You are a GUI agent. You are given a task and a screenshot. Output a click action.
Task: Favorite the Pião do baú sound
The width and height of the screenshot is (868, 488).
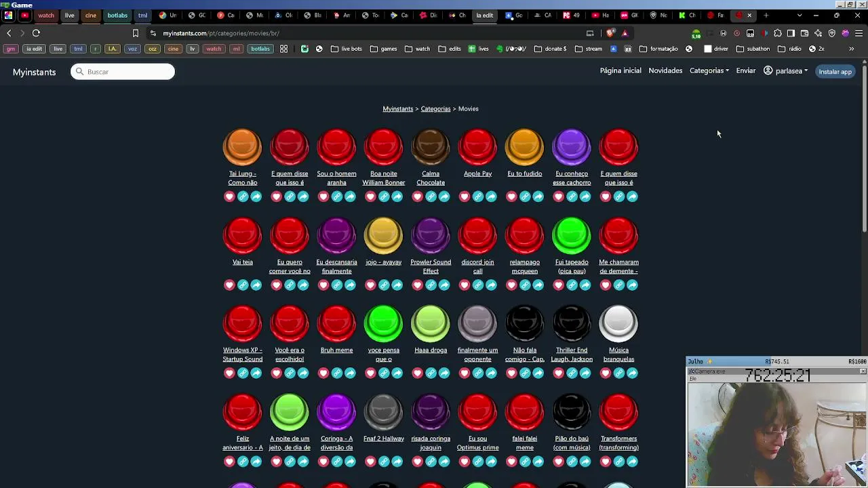(559, 462)
